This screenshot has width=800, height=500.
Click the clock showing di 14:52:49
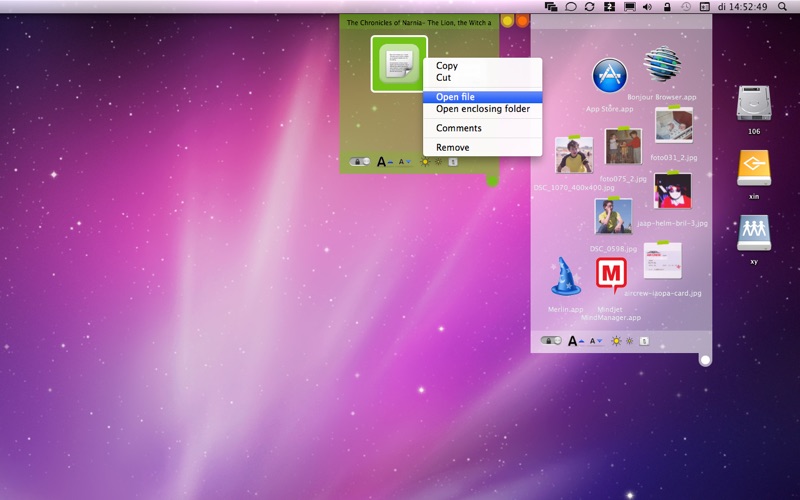point(742,7)
